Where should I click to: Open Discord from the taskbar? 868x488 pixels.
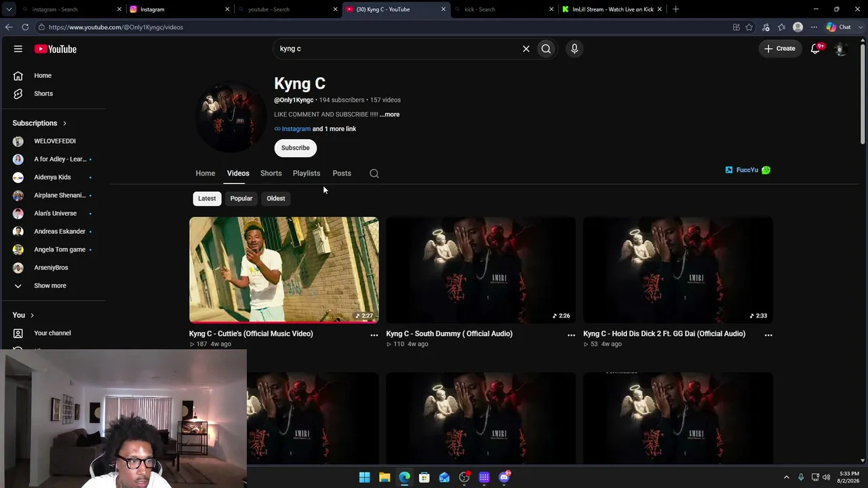504,477
